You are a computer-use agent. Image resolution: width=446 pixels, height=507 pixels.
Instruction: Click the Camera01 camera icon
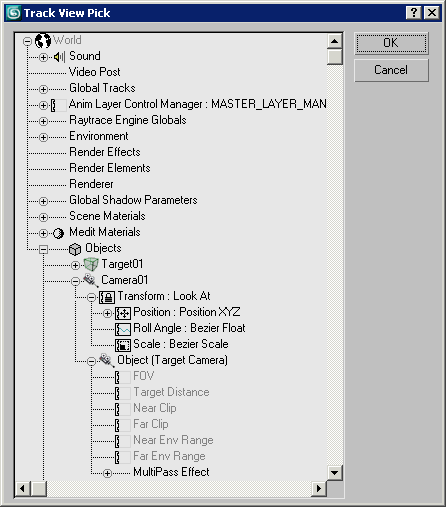91,280
